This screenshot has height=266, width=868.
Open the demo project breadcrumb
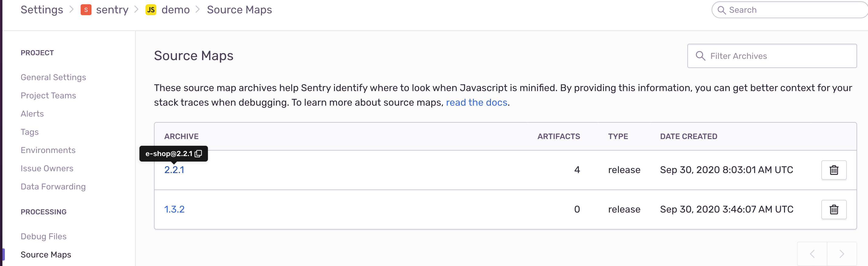pyautogui.click(x=175, y=10)
